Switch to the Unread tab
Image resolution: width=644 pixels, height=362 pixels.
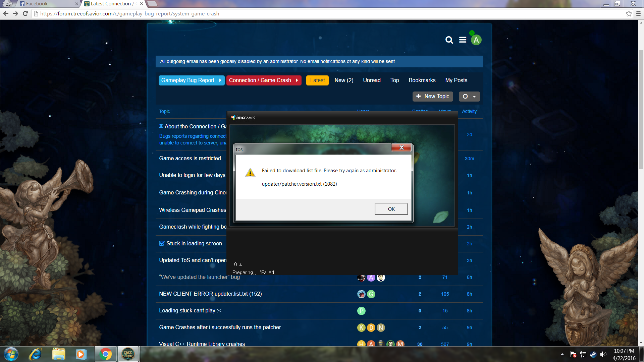(x=372, y=80)
